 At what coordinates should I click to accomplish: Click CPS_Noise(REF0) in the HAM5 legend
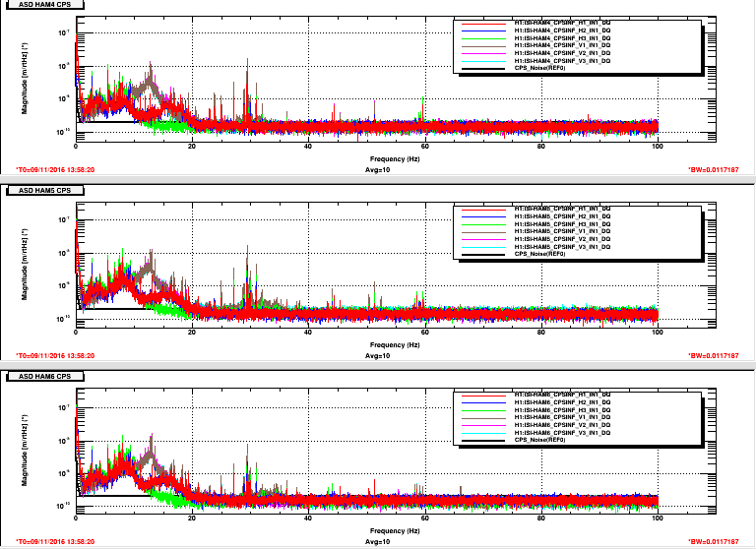tap(539, 254)
